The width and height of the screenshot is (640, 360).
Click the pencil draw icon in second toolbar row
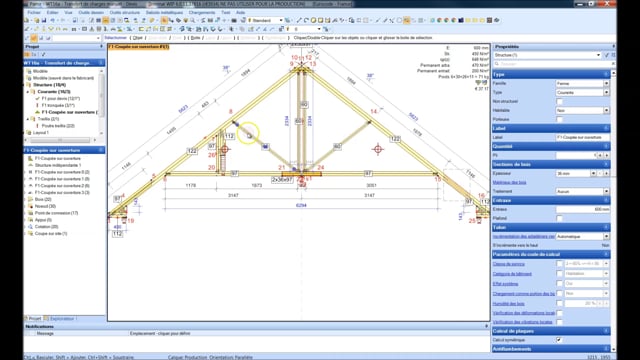(x=26, y=29)
